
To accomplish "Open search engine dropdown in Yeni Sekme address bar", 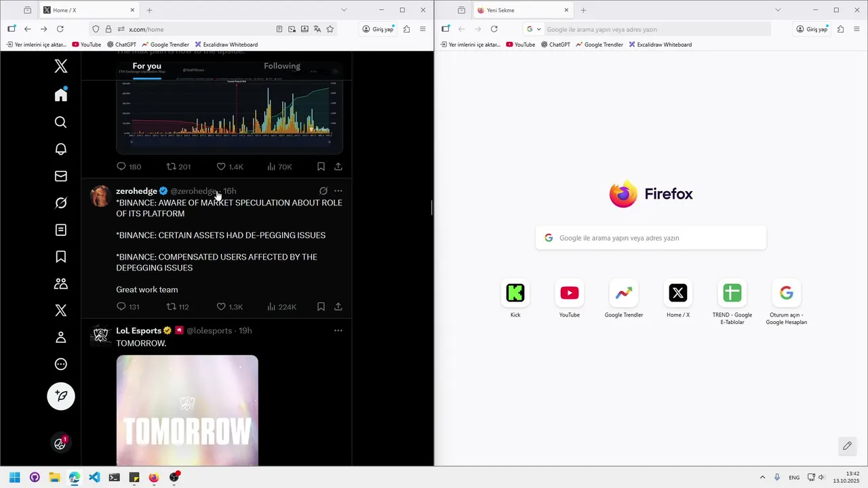I will coord(534,29).
